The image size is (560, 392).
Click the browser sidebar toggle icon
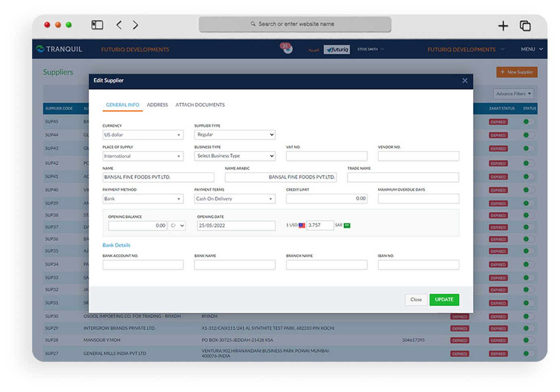(97, 25)
